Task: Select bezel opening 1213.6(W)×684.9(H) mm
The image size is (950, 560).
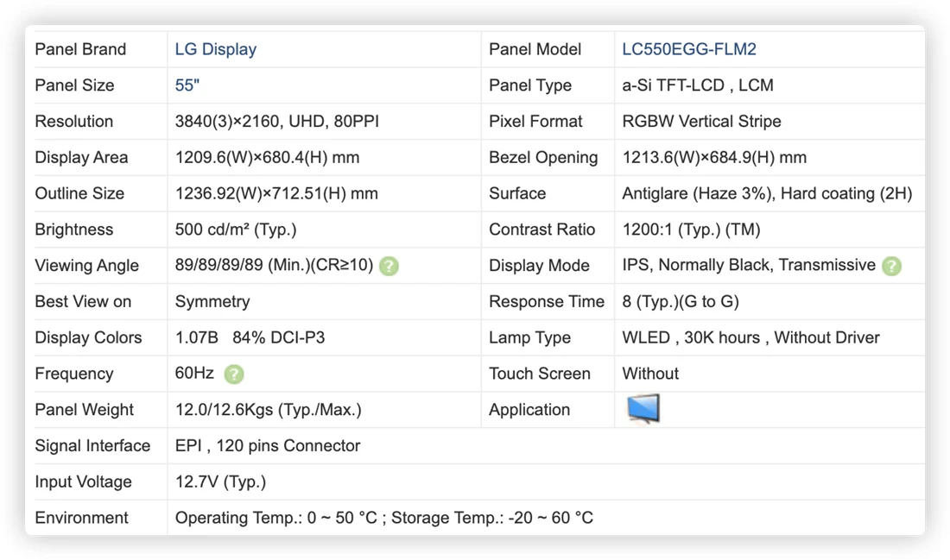Action: (714, 157)
